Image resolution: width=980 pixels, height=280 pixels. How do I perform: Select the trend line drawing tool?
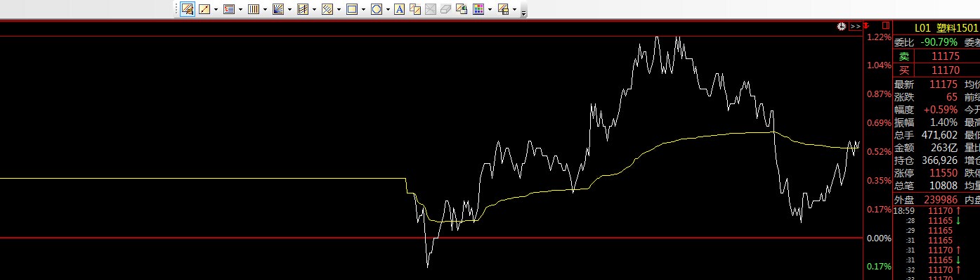point(204,9)
